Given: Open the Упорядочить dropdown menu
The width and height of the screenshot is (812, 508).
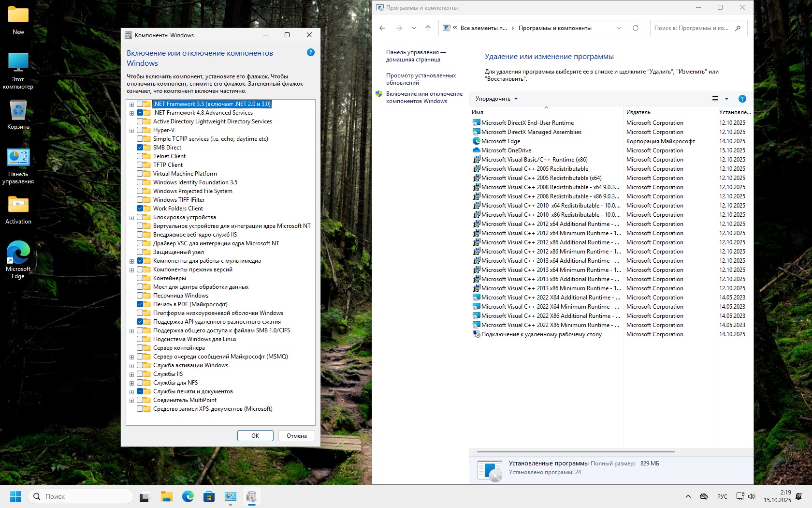Looking at the screenshot, I should pyautogui.click(x=496, y=99).
